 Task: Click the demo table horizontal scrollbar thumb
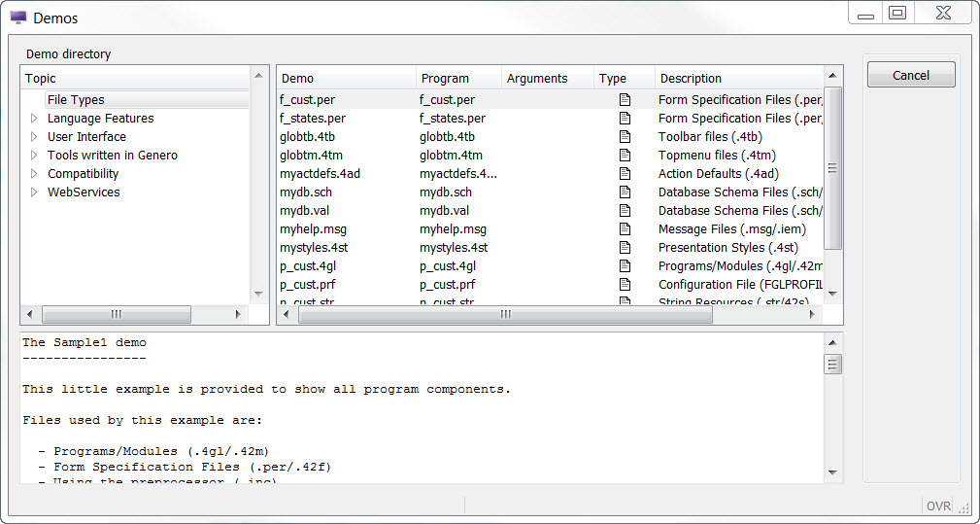pos(506,315)
